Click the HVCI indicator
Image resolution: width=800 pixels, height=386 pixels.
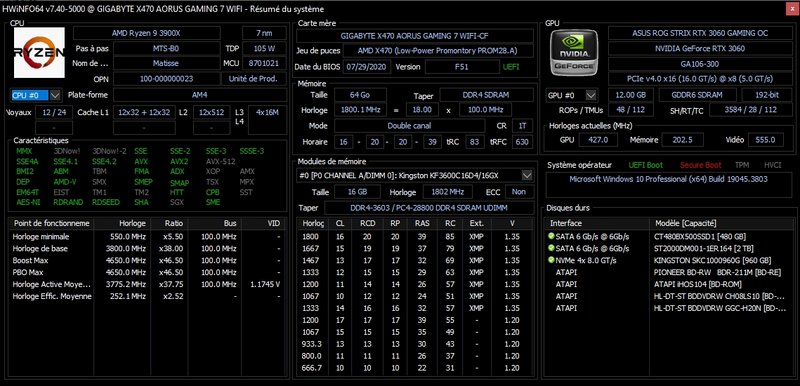pos(773,165)
